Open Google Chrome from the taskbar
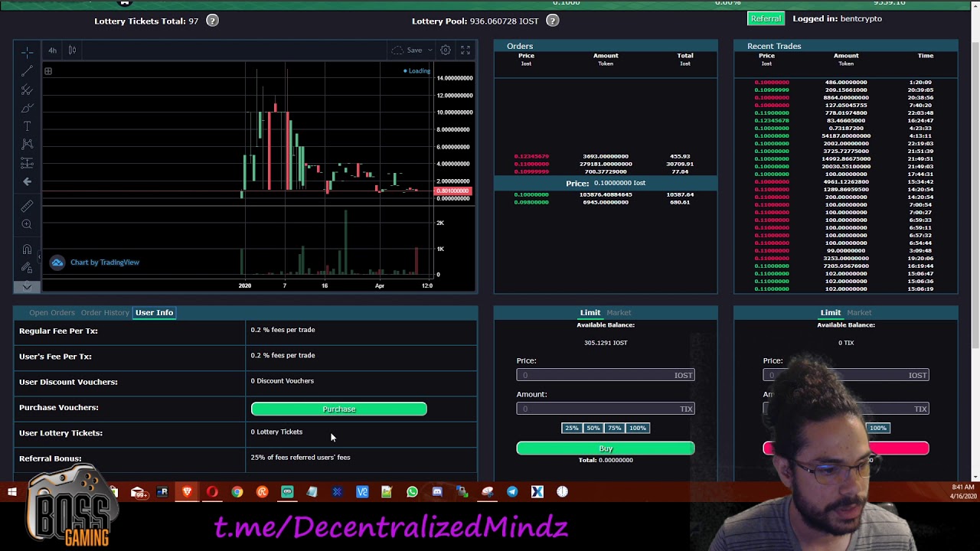 pyautogui.click(x=237, y=492)
